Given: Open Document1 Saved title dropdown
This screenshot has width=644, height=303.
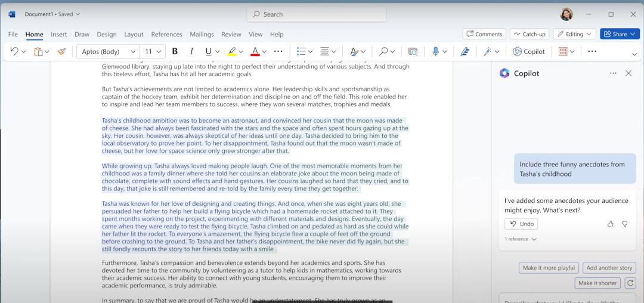Looking at the screenshot, I should click(52, 14).
